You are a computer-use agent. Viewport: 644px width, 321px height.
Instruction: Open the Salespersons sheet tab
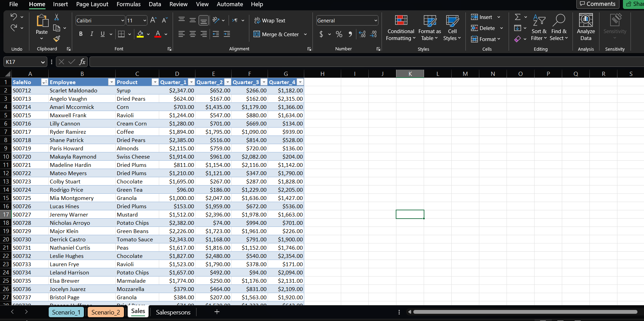point(173,312)
